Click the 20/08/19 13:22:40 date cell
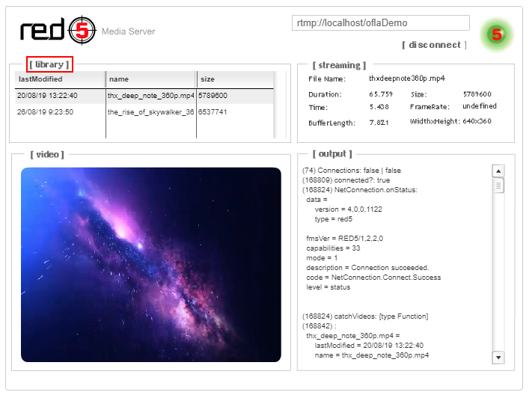This screenshot has height=395, width=532. click(47, 96)
